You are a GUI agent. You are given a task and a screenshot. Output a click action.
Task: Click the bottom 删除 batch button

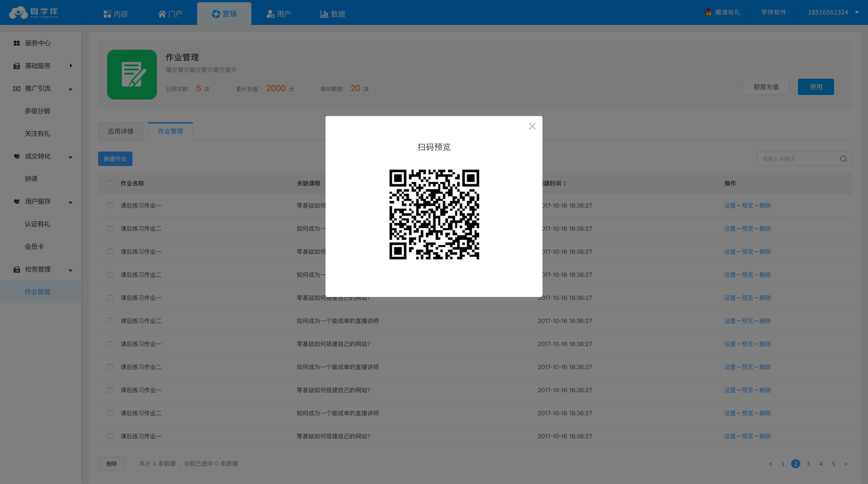pos(111,463)
